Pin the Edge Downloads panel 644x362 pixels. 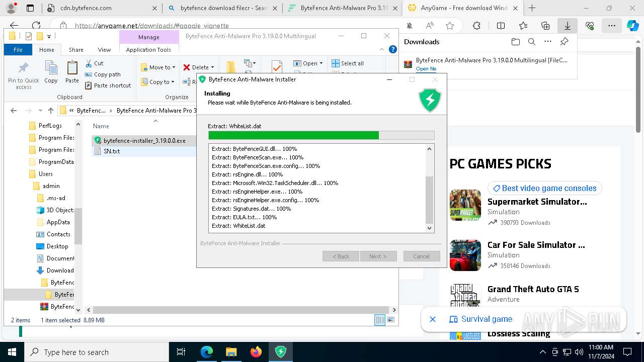(564, 42)
